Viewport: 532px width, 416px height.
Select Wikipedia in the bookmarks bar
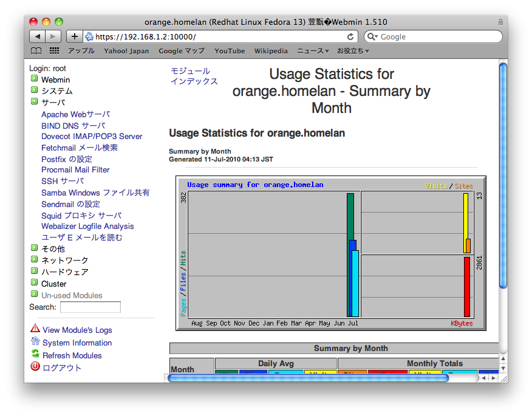(x=271, y=51)
